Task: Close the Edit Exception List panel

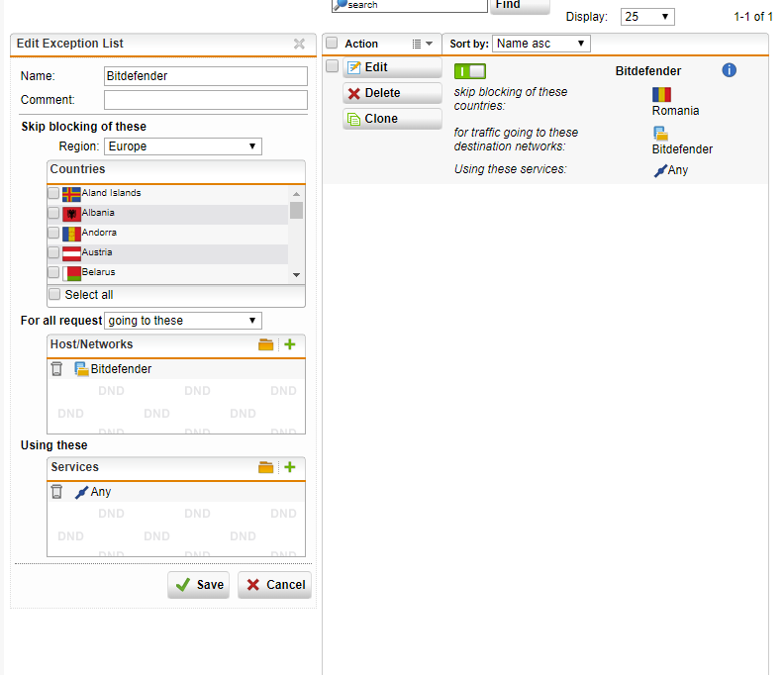Action: pyautogui.click(x=299, y=44)
